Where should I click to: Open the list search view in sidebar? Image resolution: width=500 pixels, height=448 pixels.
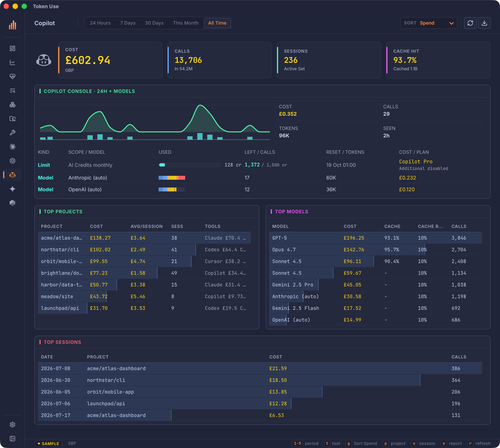[x=12, y=91]
